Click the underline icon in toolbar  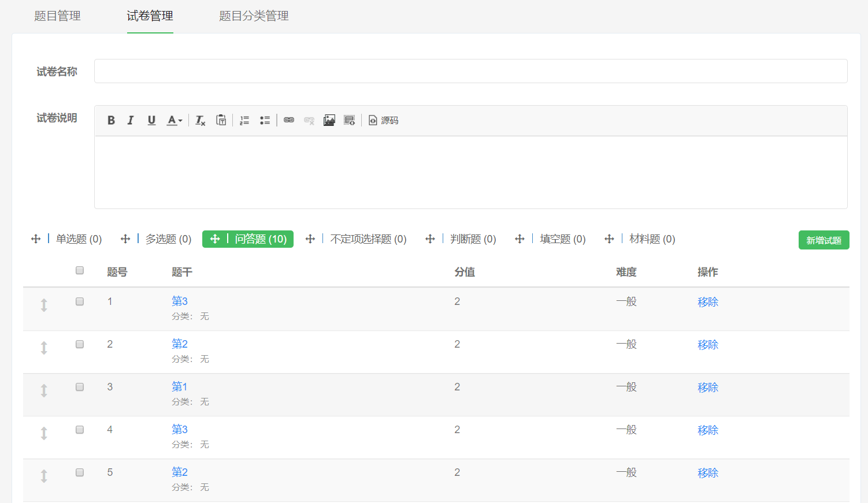(151, 120)
